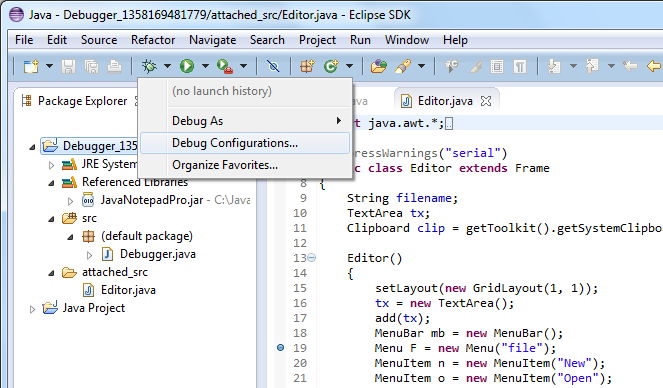Image resolution: width=663 pixels, height=388 pixels.
Task: Collapse the src folder node
Action: tap(51, 219)
